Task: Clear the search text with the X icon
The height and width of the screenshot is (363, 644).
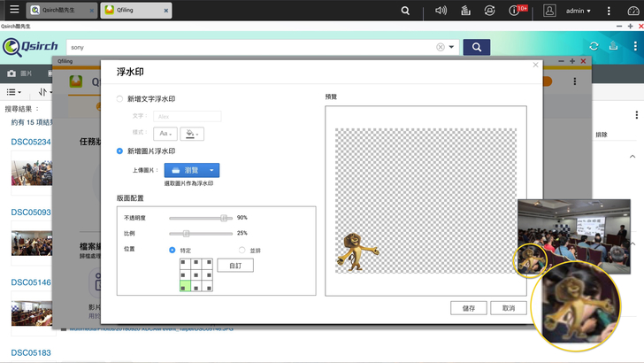Action: [x=441, y=47]
